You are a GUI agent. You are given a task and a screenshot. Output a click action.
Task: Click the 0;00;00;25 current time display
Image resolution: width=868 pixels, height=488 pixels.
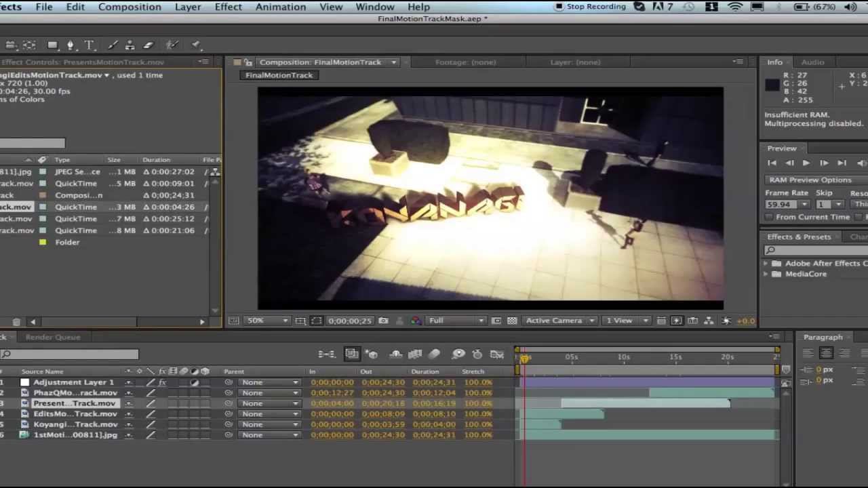click(350, 321)
